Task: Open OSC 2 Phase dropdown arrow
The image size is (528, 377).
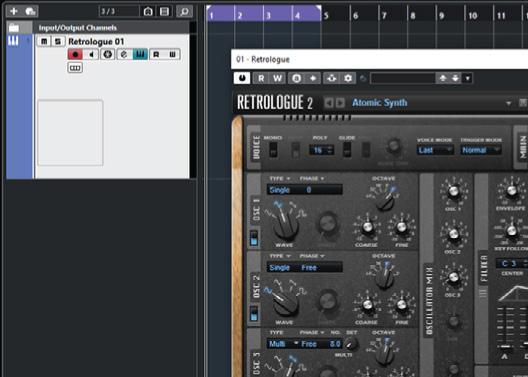Action: pyautogui.click(x=322, y=256)
